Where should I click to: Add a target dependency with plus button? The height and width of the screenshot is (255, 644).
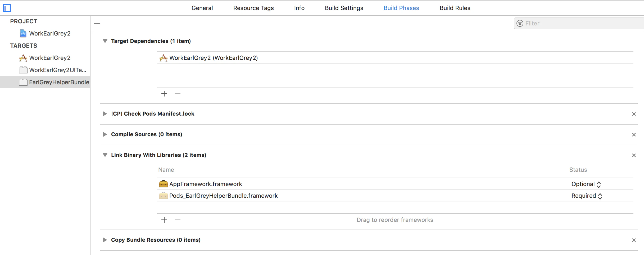click(x=164, y=94)
